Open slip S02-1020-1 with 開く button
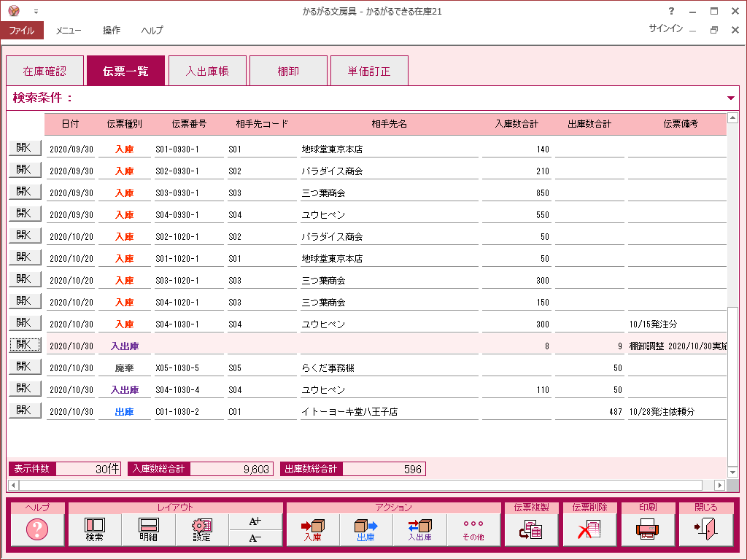 tap(25, 236)
